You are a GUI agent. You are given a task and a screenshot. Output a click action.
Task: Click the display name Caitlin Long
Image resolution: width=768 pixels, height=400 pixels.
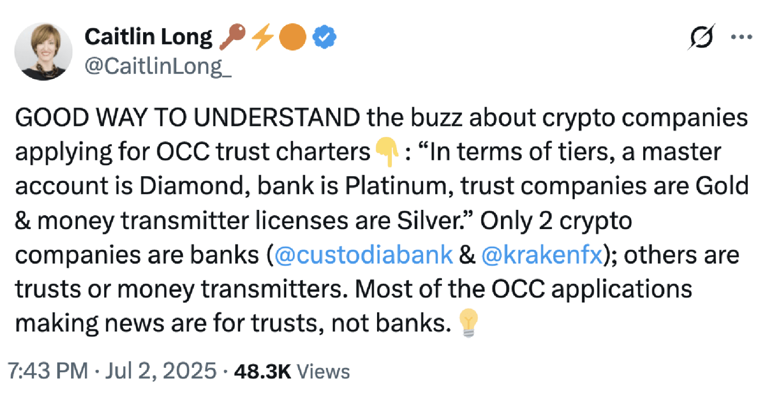click(x=148, y=38)
